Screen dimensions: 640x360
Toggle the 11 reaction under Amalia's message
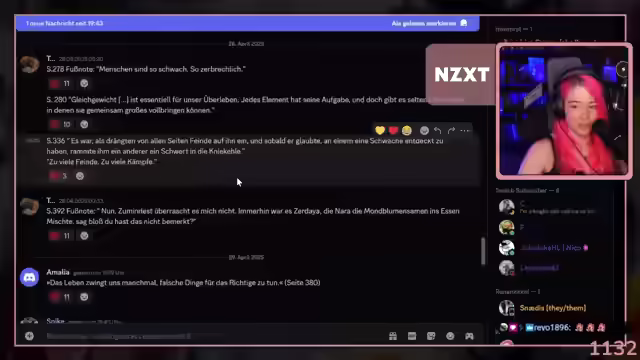click(x=60, y=297)
